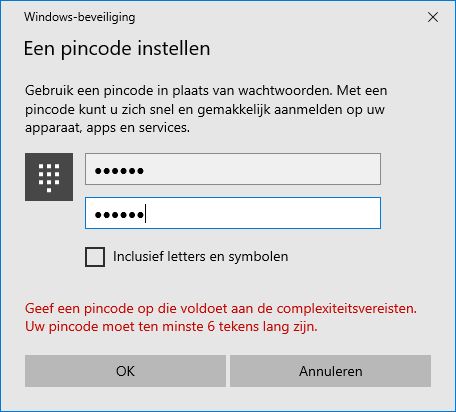Click the empty area right in first PIN field
Viewport: 456px width, 412px height.
[x=263, y=169]
